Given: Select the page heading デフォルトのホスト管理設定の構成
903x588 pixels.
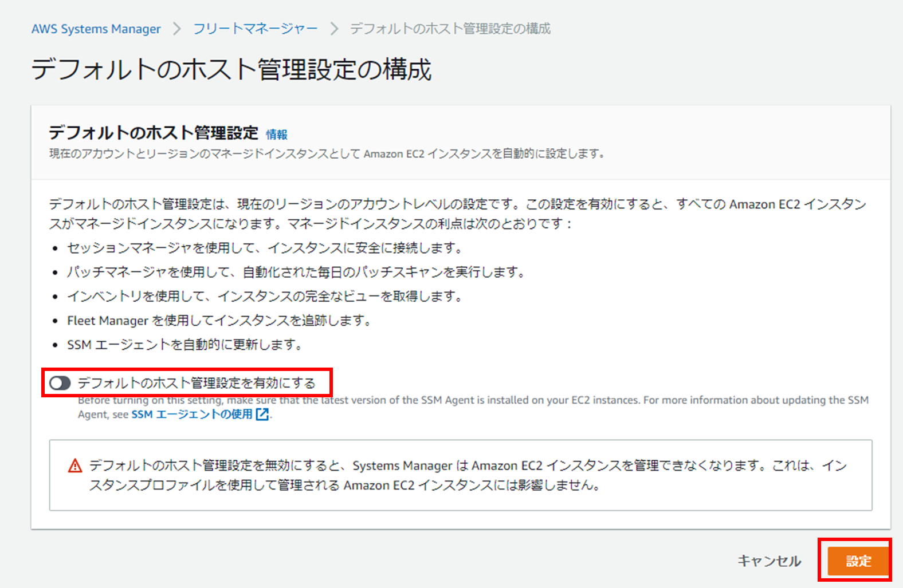Looking at the screenshot, I should pos(231,70).
